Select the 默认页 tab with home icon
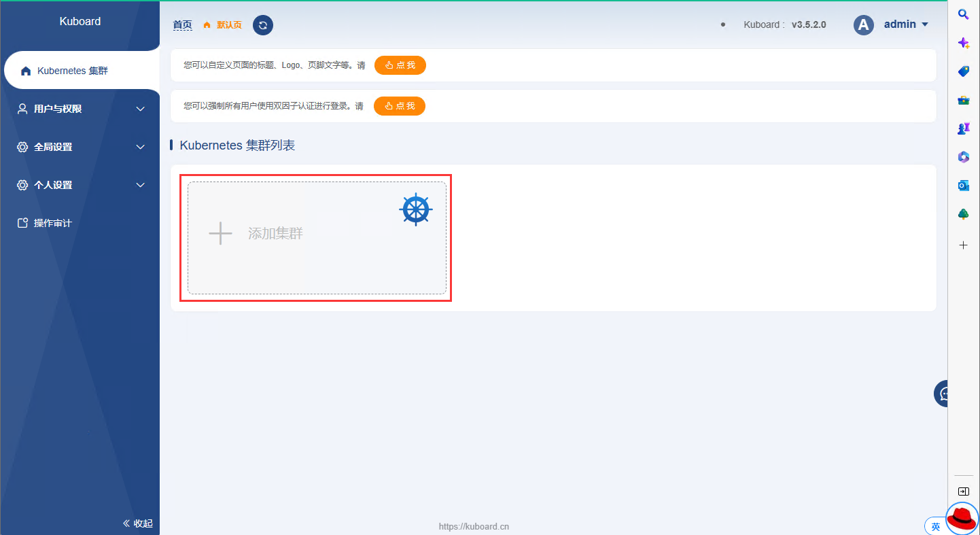 (x=222, y=25)
